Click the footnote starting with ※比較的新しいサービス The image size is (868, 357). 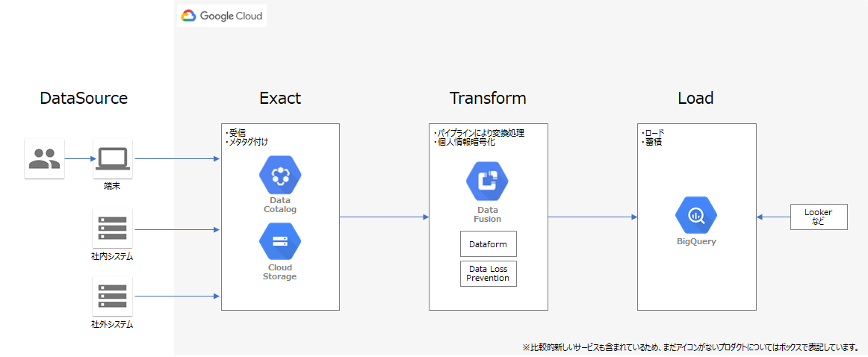pyautogui.click(x=691, y=347)
